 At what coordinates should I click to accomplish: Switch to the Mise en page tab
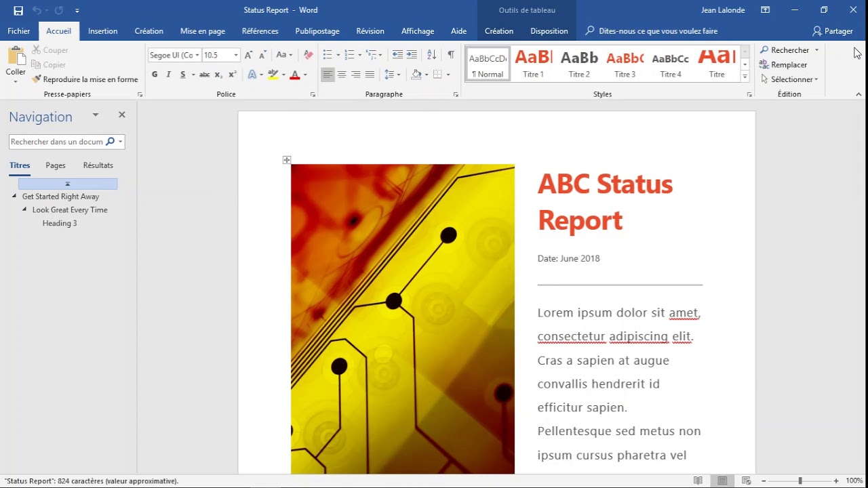tap(203, 31)
